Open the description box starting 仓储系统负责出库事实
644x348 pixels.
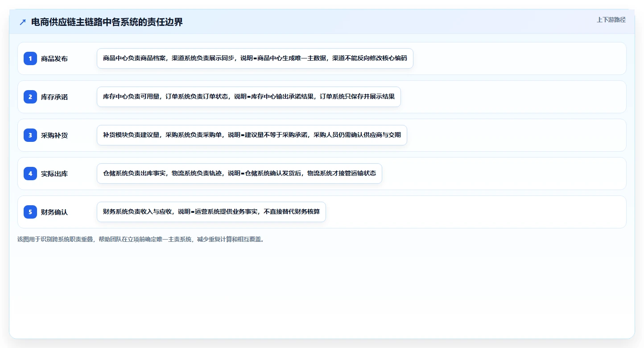coord(239,174)
